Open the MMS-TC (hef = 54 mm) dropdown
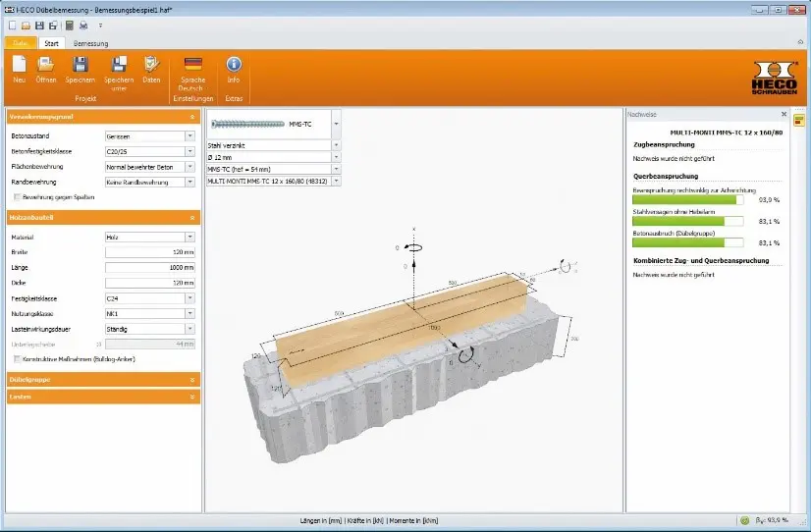This screenshot has width=811, height=532. pos(336,169)
